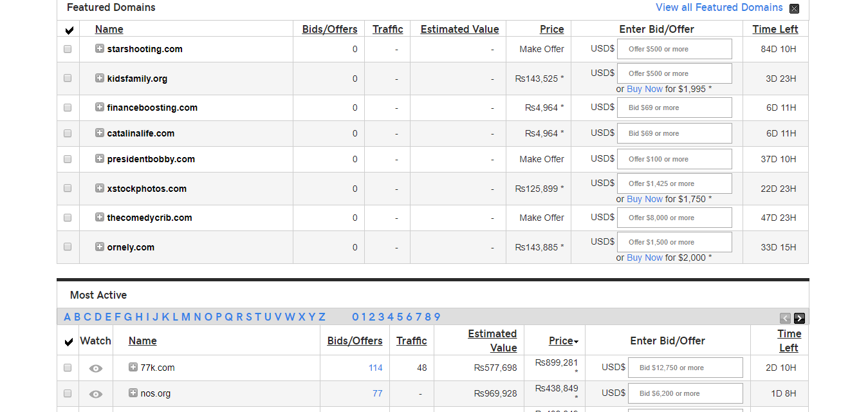Click select-all checkmark in Most Active header
Viewport: 868px width, 412px height.
coord(69,341)
